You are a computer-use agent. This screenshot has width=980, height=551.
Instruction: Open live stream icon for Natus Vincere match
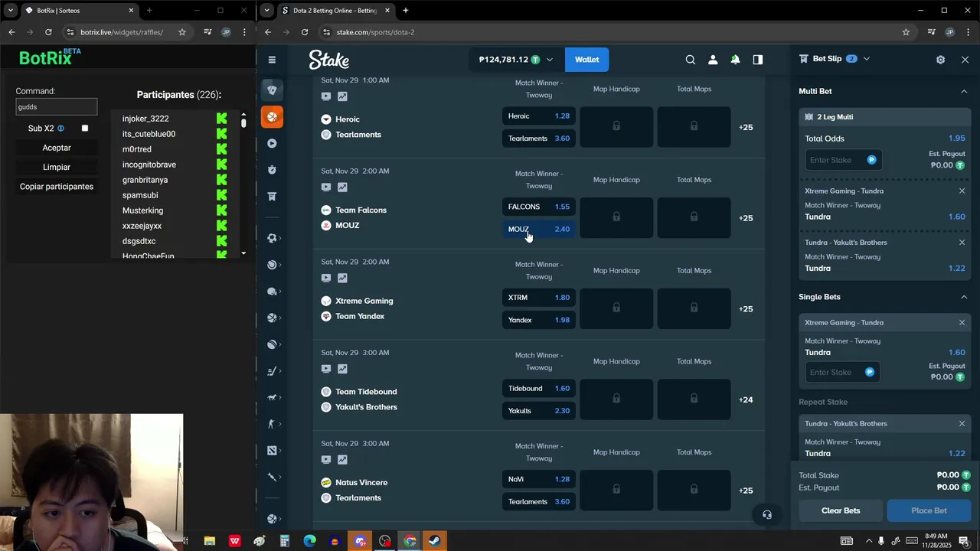[x=326, y=460]
